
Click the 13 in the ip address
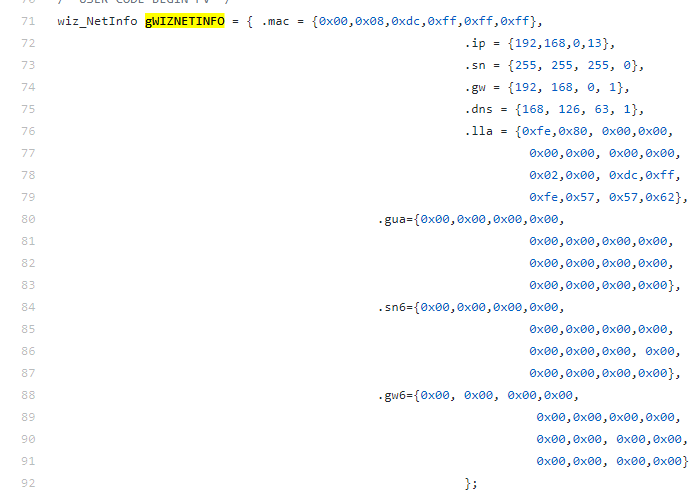[x=594, y=43]
